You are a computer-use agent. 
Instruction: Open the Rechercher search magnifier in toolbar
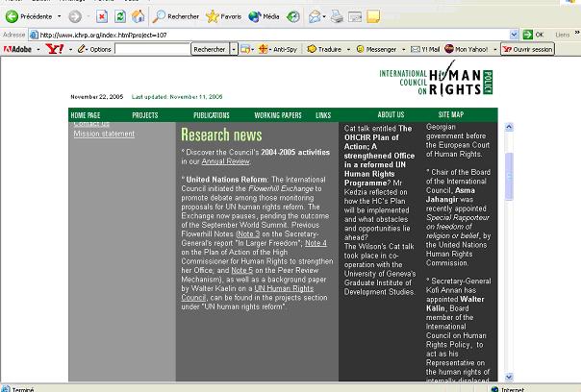(160, 16)
